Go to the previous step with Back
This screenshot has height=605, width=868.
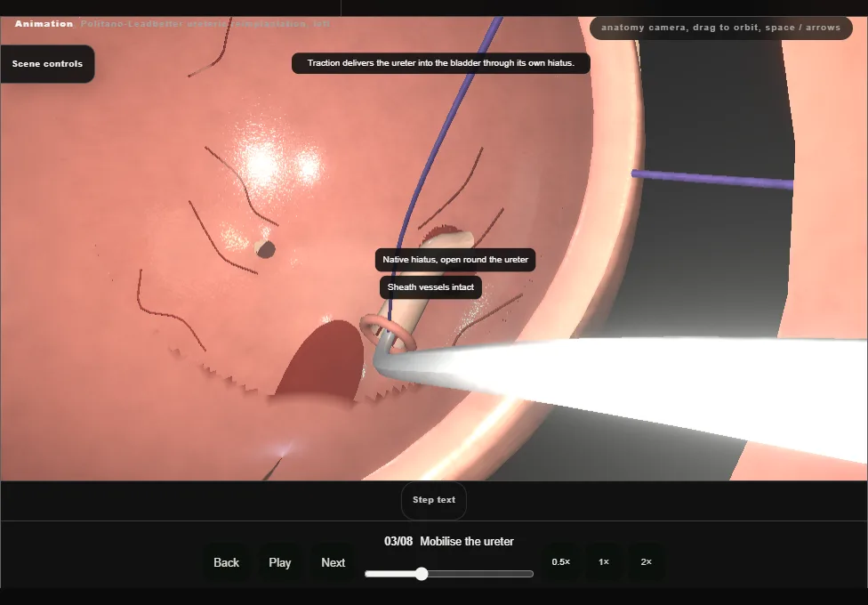coord(227,562)
